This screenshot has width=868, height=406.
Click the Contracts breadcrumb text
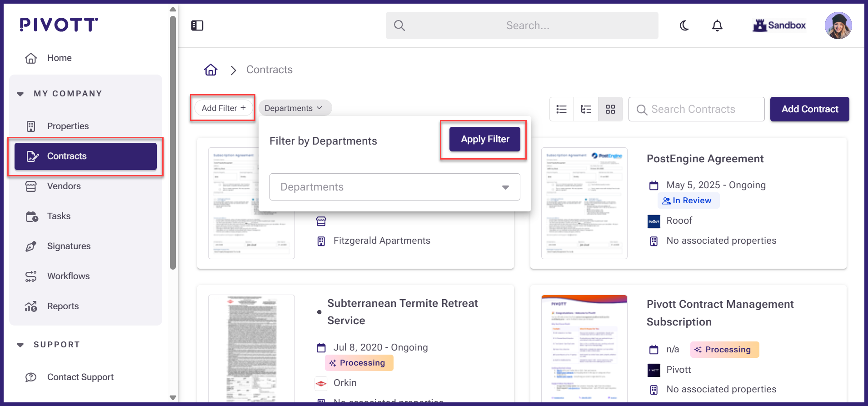[269, 70]
